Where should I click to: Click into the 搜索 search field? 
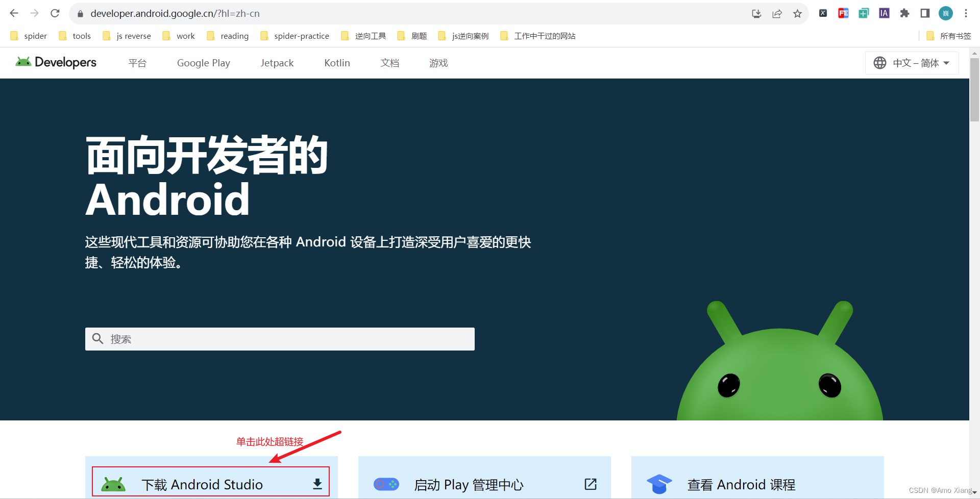[280, 339]
